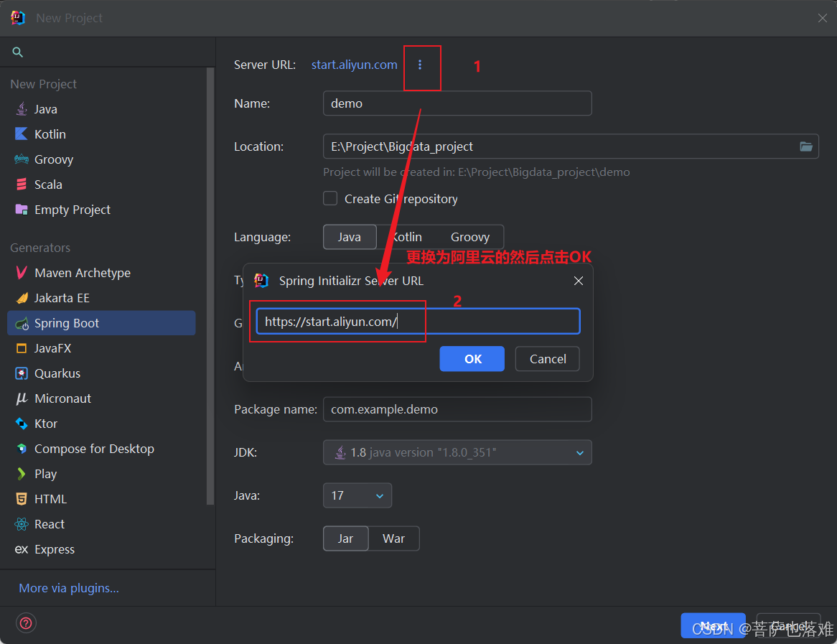Select the Micronaut generator icon
This screenshot has width=837, height=644.
pos(22,398)
